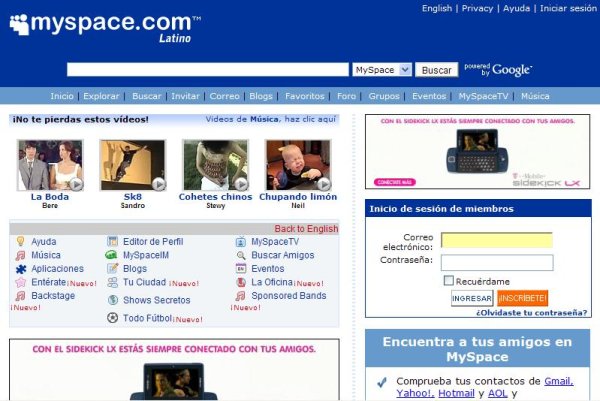Image resolution: width=600 pixels, height=401 pixels.
Task: Play the Cohetes chinos video
Action: pyautogui.click(x=215, y=165)
